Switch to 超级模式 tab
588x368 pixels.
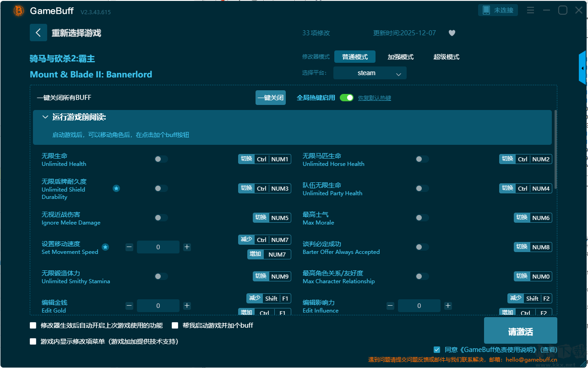446,57
